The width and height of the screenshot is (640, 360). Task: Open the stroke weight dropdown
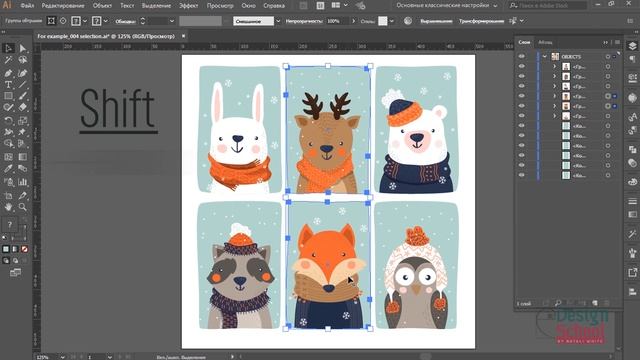click(x=172, y=21)
